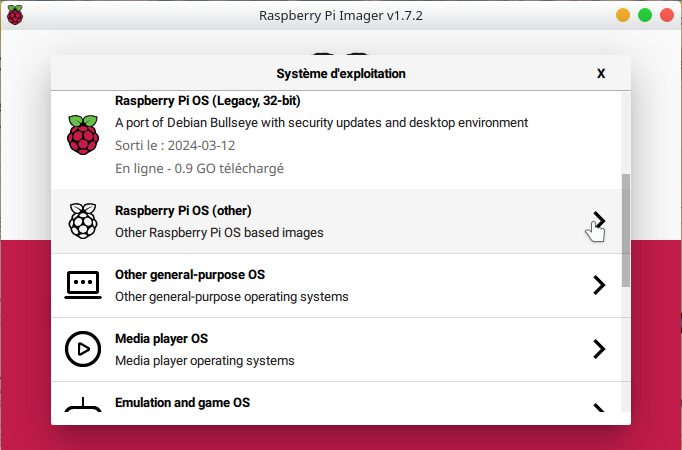682x450 pixels.
Task: Click 'Other Raspberry Pi OS based images' text
Action: coord(219,233)
